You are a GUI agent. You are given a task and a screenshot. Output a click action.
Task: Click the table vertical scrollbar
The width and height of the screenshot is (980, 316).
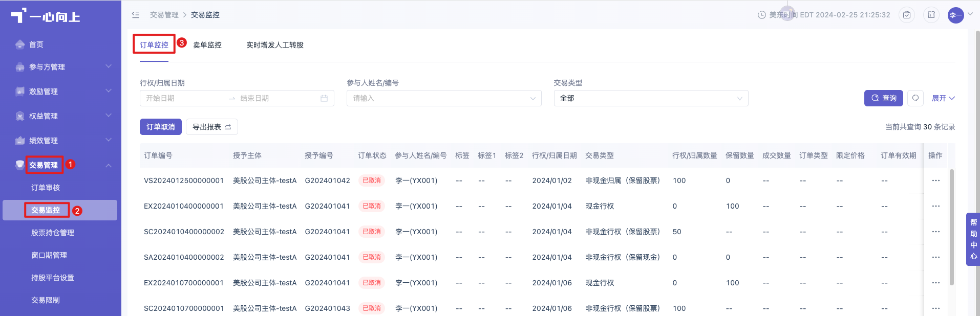(952, 227)
